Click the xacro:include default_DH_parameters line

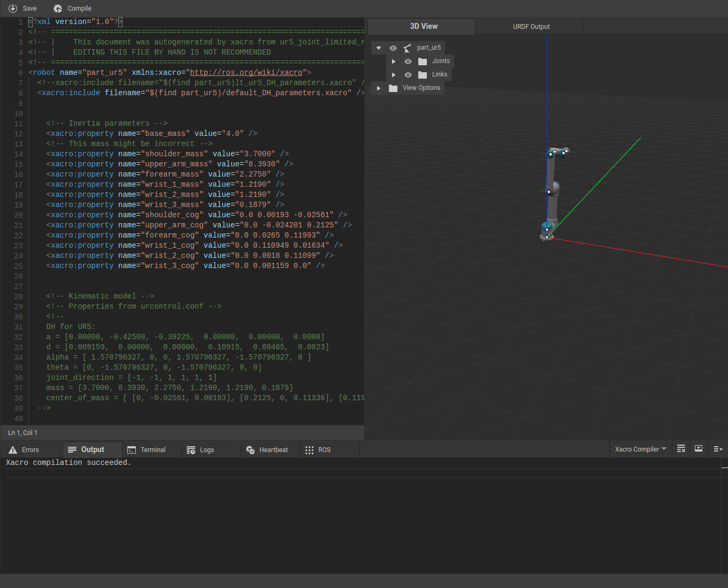(x=201, y=93)
